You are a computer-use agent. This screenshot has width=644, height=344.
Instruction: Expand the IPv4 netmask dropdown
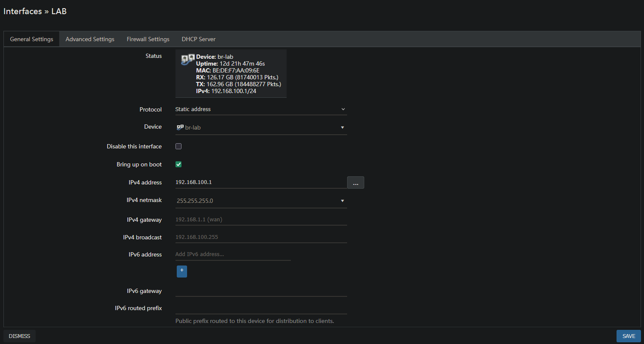pos(261,200)
